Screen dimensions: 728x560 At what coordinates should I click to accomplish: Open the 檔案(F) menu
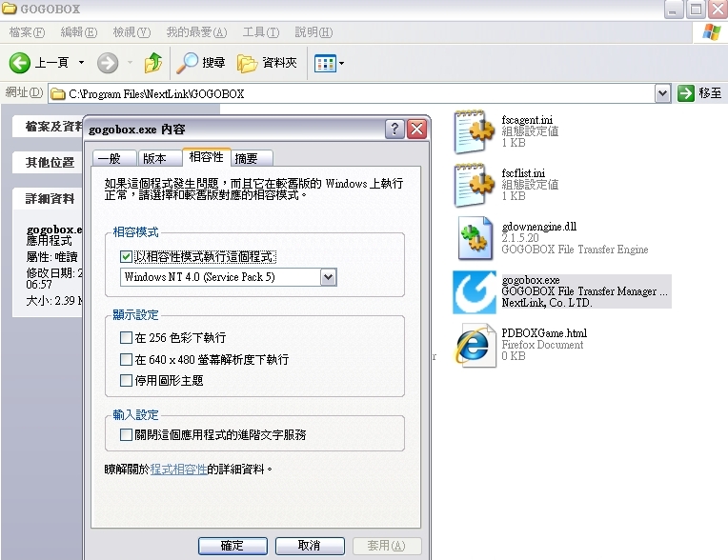click(27, 32)
